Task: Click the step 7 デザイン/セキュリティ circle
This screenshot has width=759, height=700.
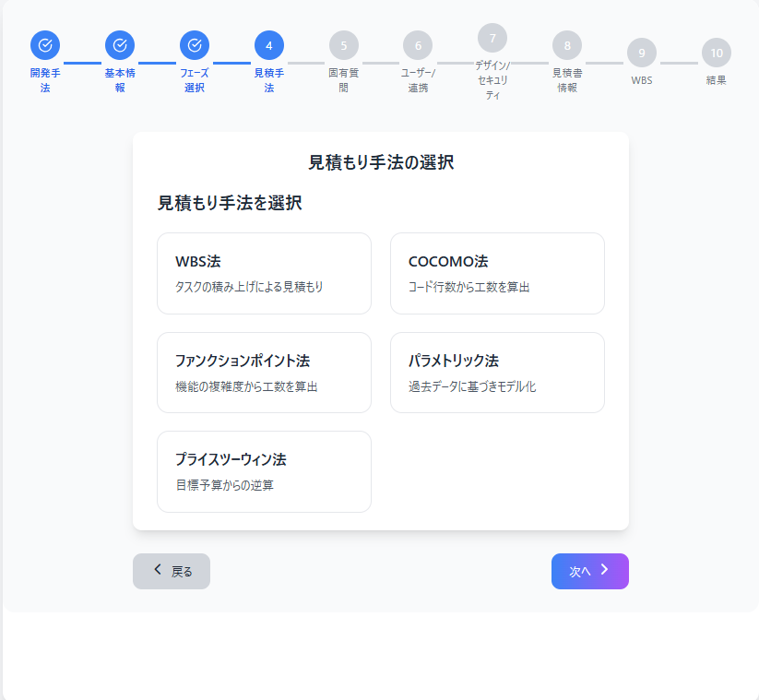Action: 492,38
